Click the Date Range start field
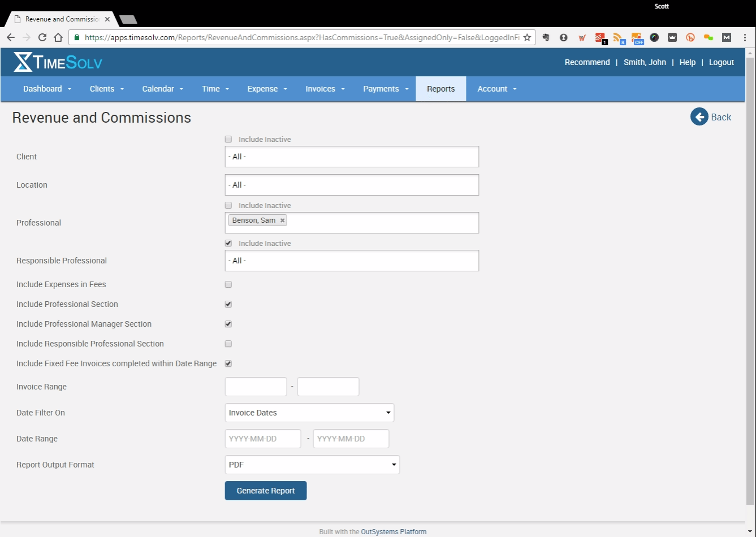Screen dimensions: 756x537 click(263, 439)
